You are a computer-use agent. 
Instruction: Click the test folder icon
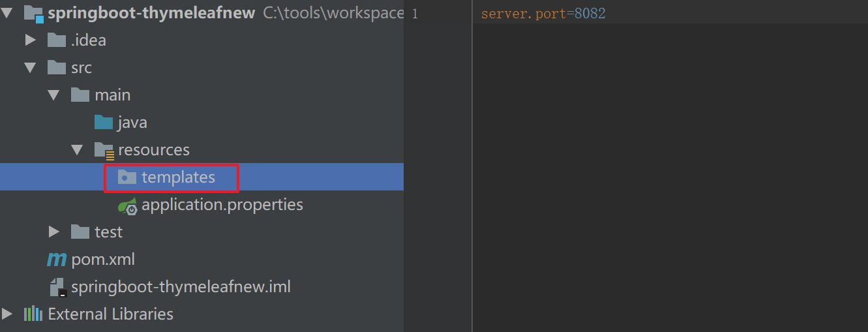point(80,232)
